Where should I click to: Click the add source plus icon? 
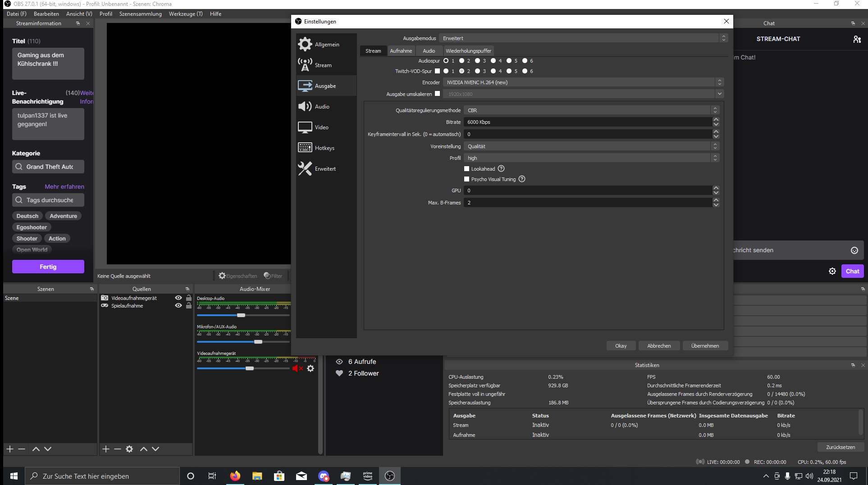(x=106, y=449)
